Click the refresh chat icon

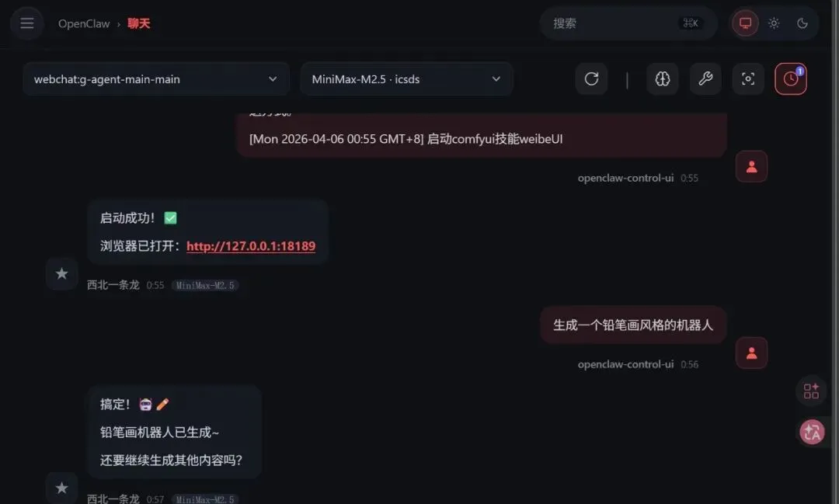click(x=591, y=79)
